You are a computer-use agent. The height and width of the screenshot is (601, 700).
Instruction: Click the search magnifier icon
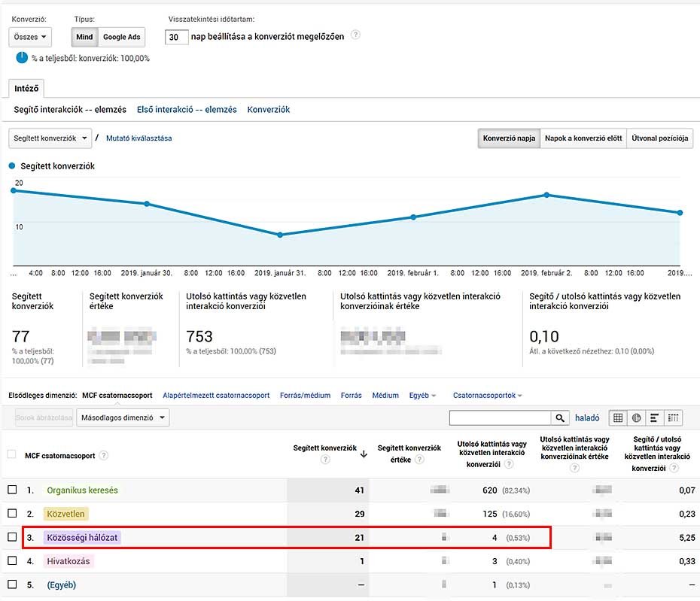tap(560, 417)
